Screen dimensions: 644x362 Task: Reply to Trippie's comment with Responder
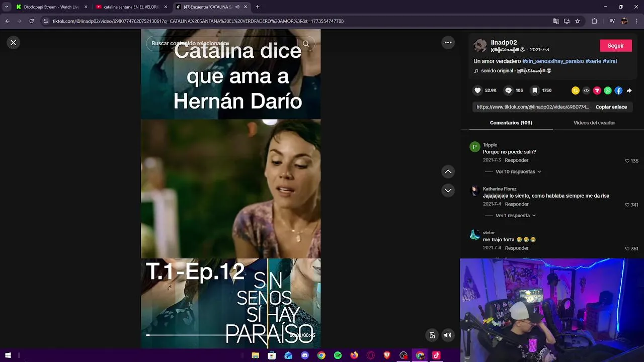coord(517,160)
